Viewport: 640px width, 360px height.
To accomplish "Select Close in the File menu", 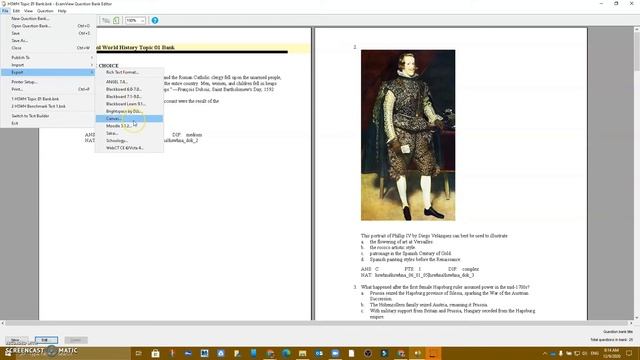I will [47, 48].
